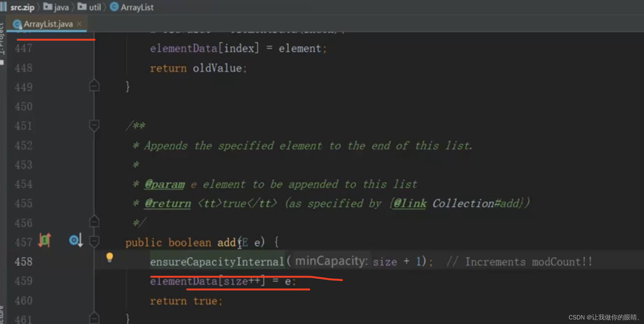The image size is (644, 324).
Task: Click the java folder icon in breadcrumbs
Action: coord(48,7)
